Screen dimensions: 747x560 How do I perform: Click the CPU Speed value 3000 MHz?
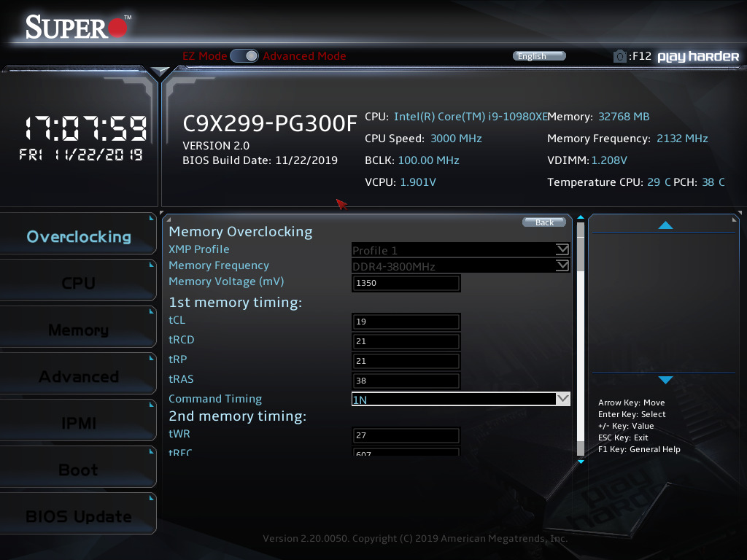456,139
